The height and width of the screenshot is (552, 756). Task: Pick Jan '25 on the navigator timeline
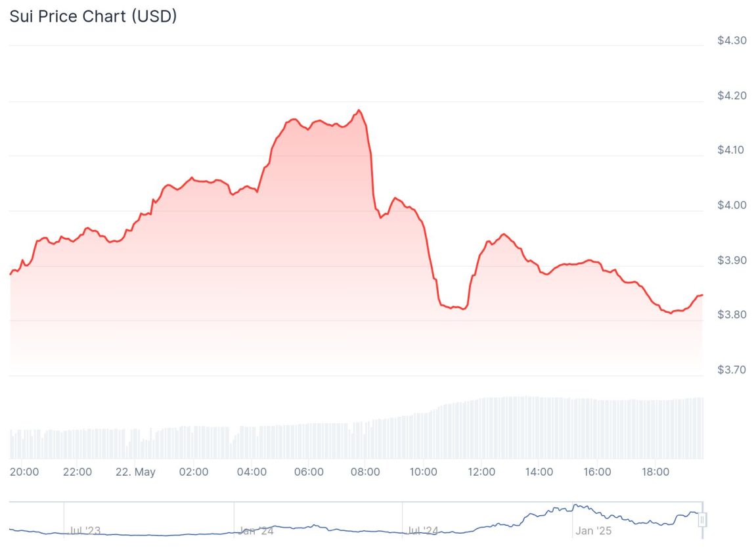tap(594, 530)
